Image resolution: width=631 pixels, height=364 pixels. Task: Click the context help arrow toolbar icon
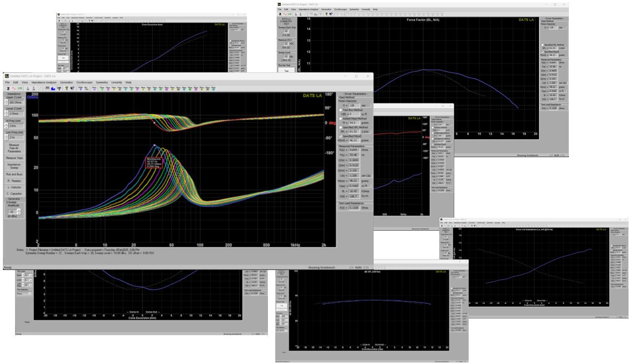(72, 88)
